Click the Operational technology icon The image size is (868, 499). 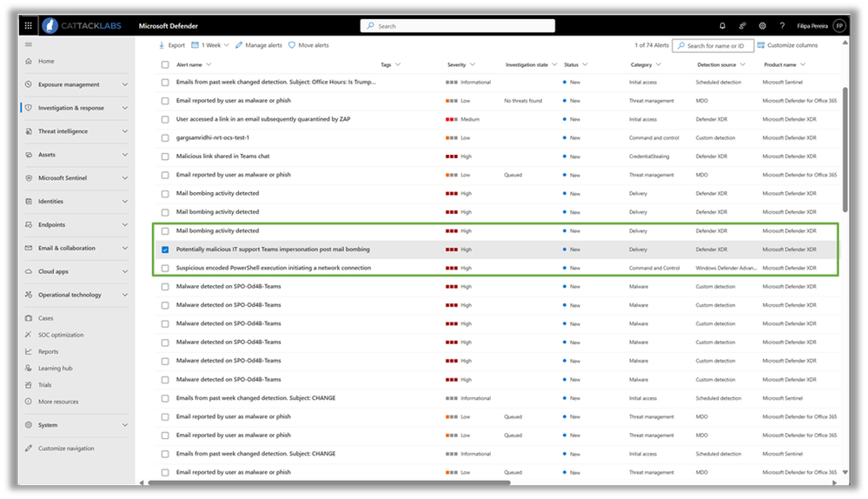click(x=28, y=295)
